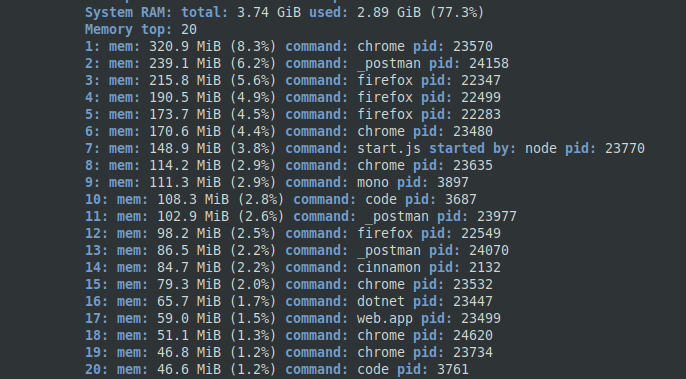The width and height of the screenshot is (686, 379).
Task: Click the code pid 3761 entry
Action: [277, 369]
